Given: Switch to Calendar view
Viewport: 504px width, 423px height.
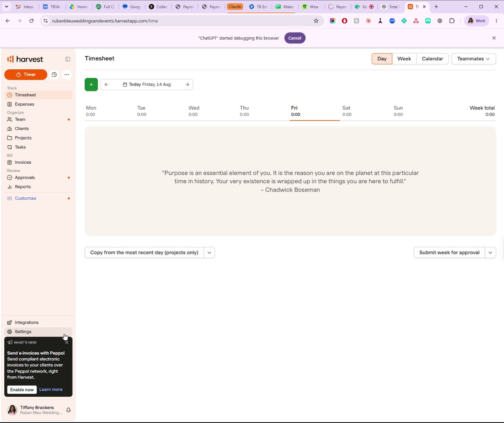Looking at the screenshot, I should coord(432,59).
